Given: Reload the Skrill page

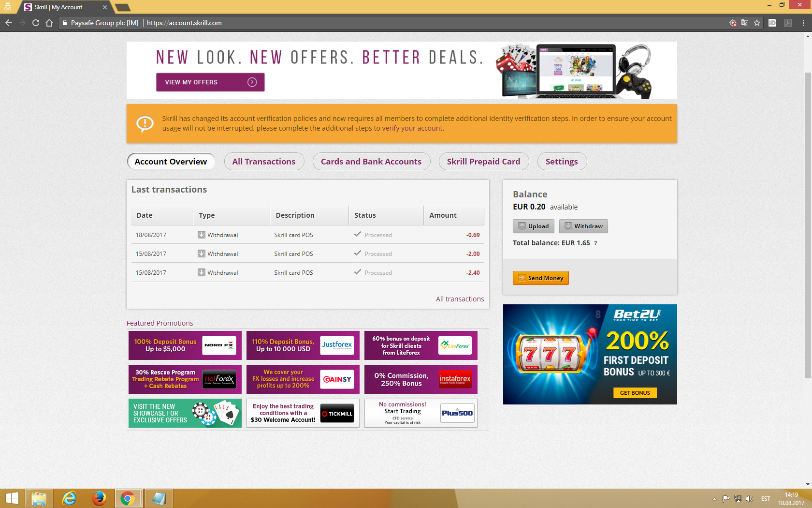Looking at the screenshot, I should click(36, 23).
